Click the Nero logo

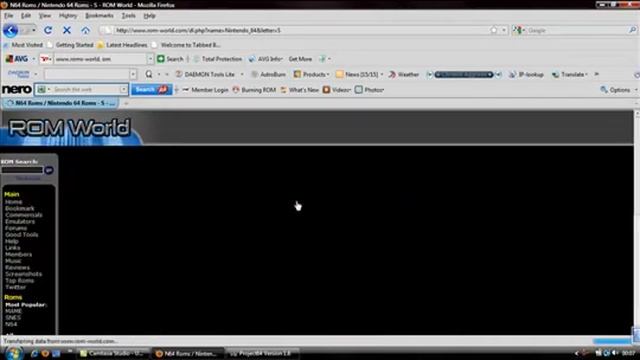(16, 89)
